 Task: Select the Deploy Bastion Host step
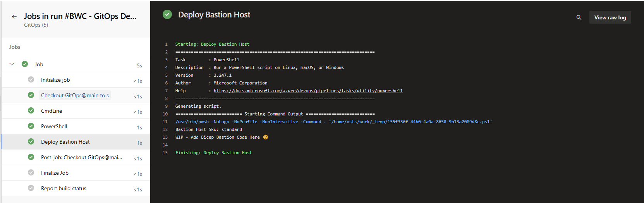click(x=76, y=142)
